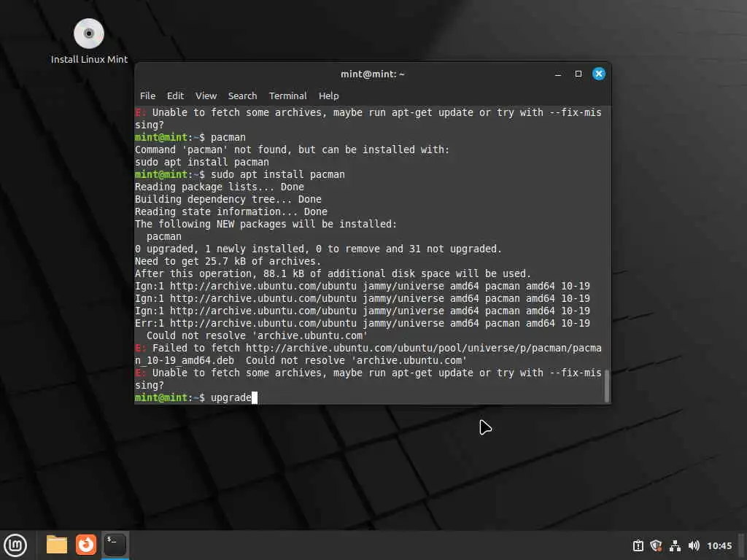
Task: Select the Terminal taskbar button
Action: (x=115, y=545)
